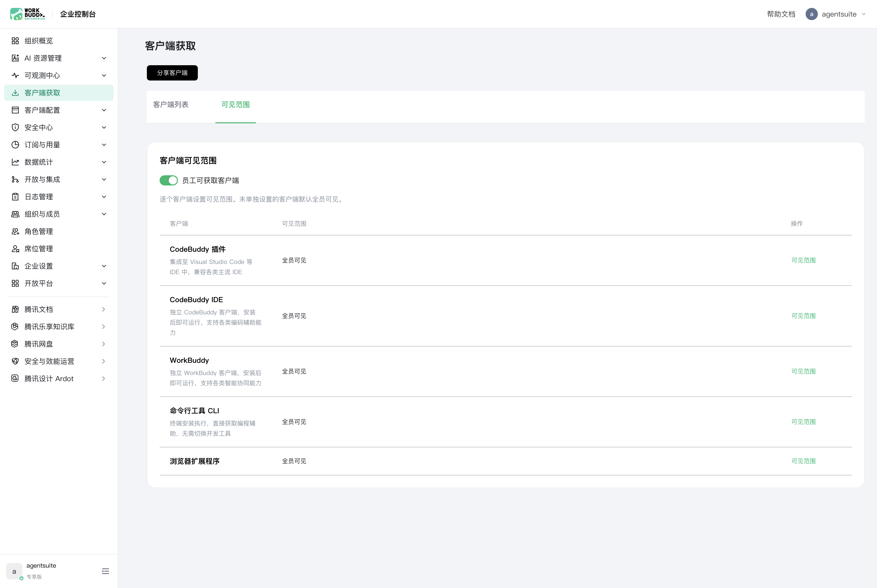Select the 可见范围 tab
Image resolution: width=877 pixels, height=588 pixels.
[235, 105]
